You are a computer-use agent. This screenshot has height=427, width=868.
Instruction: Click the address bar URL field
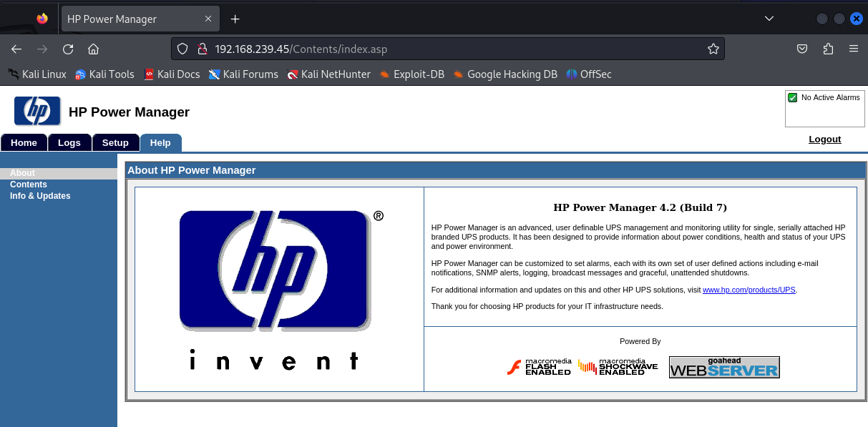tap(447, 49)
